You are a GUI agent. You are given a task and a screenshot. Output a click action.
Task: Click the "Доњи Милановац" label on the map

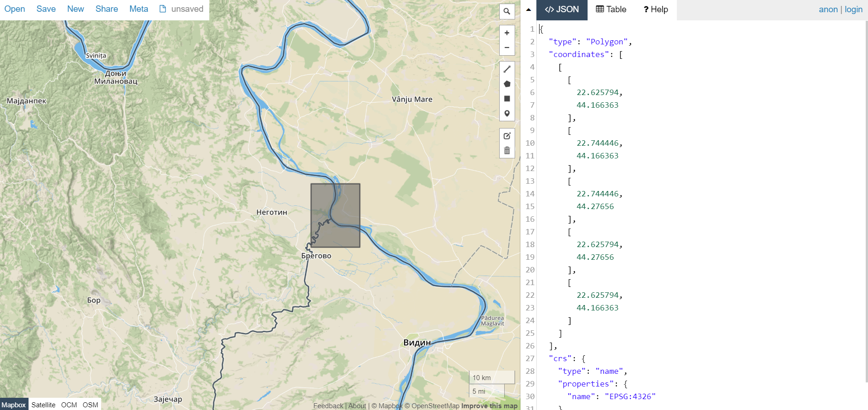[116, 77]
